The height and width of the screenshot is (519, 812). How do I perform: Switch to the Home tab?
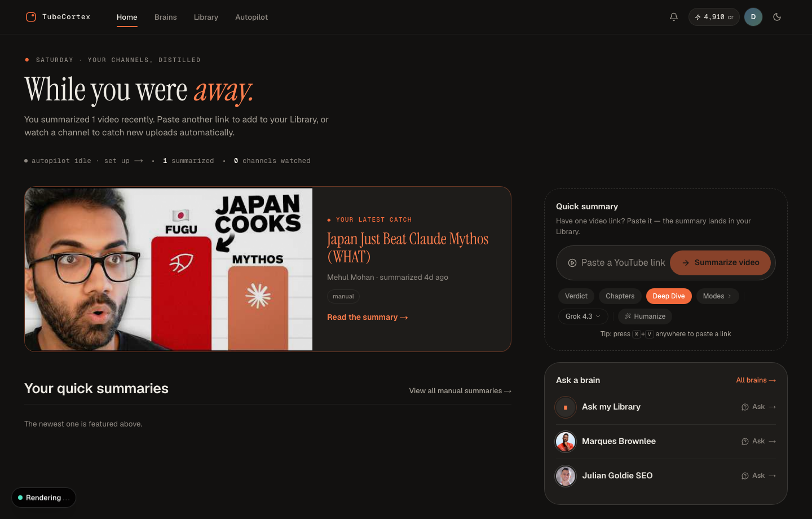(127, 17)
